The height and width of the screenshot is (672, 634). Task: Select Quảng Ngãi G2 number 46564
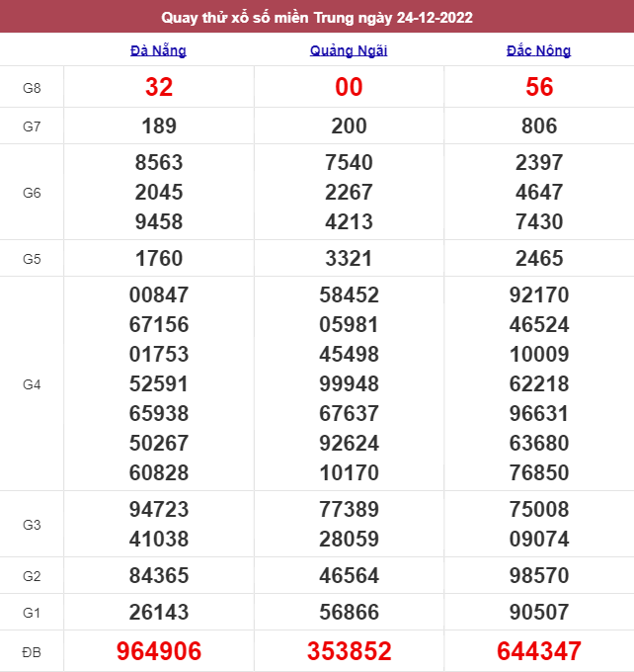349,575
